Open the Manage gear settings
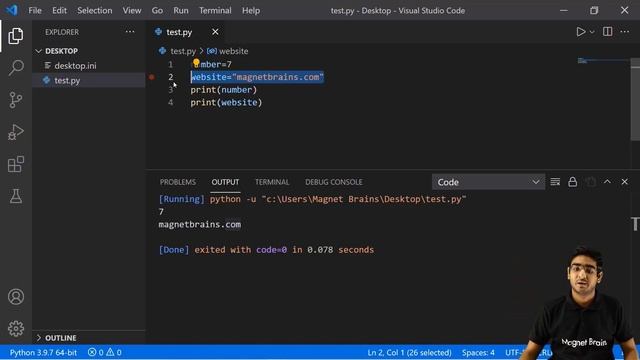This screenshot has width=640, height=360. [16, 329]
